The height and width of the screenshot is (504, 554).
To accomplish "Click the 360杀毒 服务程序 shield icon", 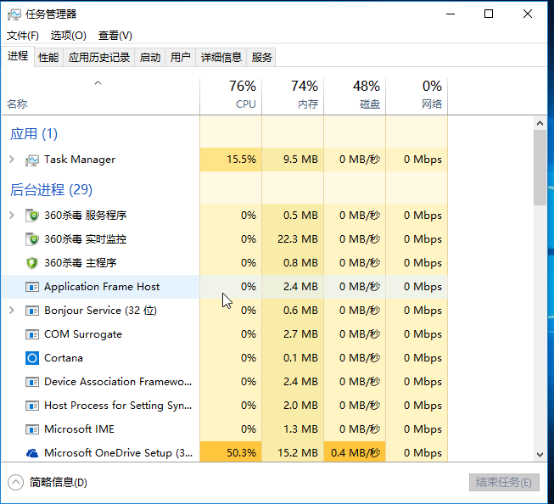I will coord(32,215).
